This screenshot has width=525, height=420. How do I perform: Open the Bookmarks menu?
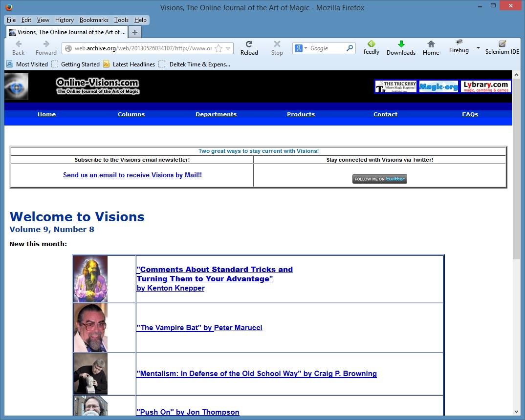pyautogui.click(x=95, y=20)
